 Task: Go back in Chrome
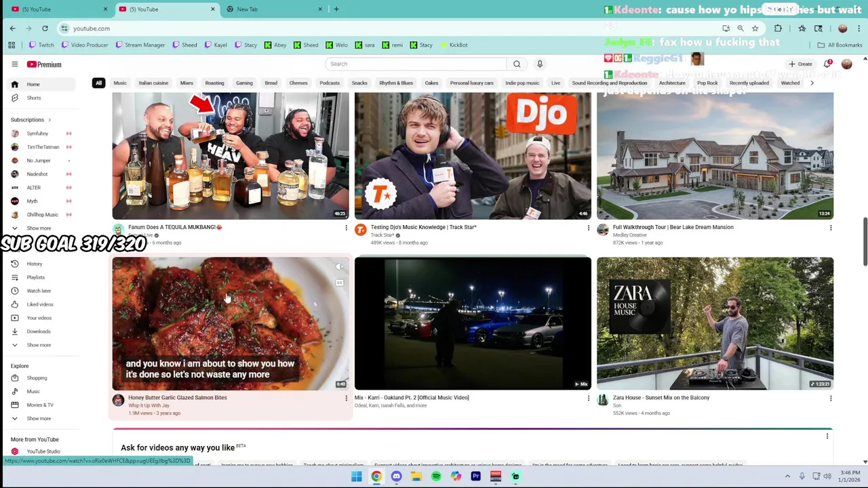[x=12, y=28]
